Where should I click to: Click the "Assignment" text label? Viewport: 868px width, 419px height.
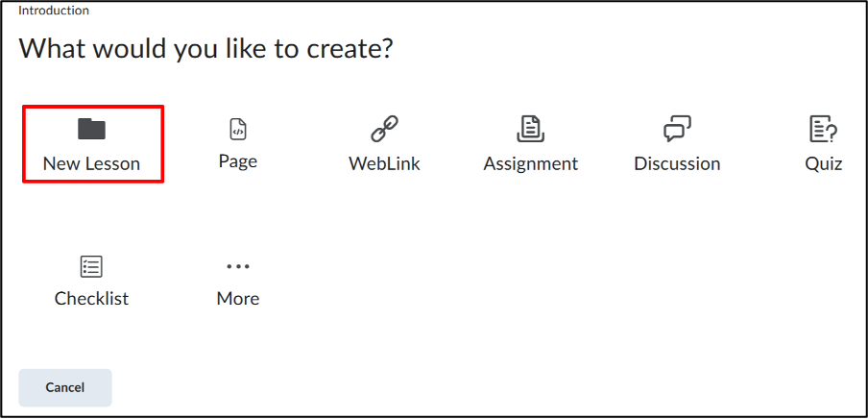coord(530,164)
